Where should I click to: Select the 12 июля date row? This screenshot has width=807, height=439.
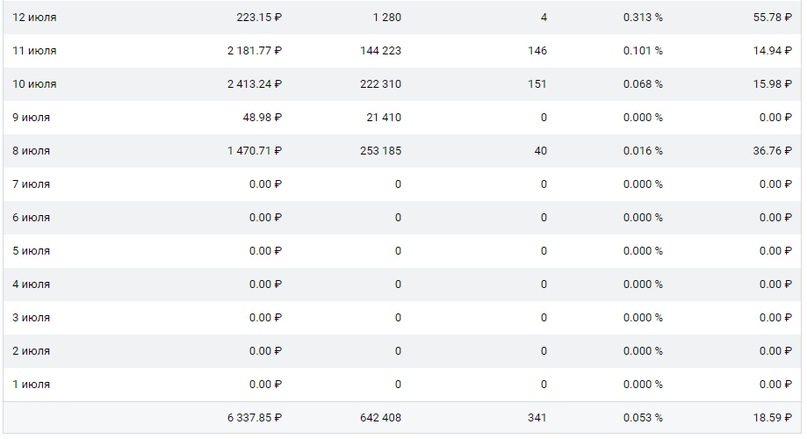click(x=402, y=17)
